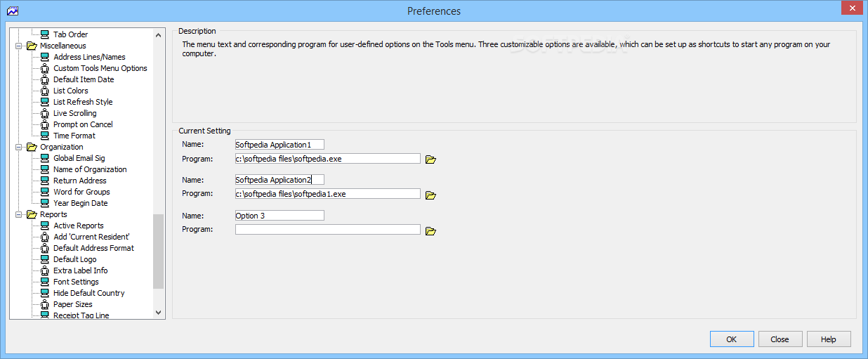
Task: Click the List Colors item icon
Action: (45, 91)
